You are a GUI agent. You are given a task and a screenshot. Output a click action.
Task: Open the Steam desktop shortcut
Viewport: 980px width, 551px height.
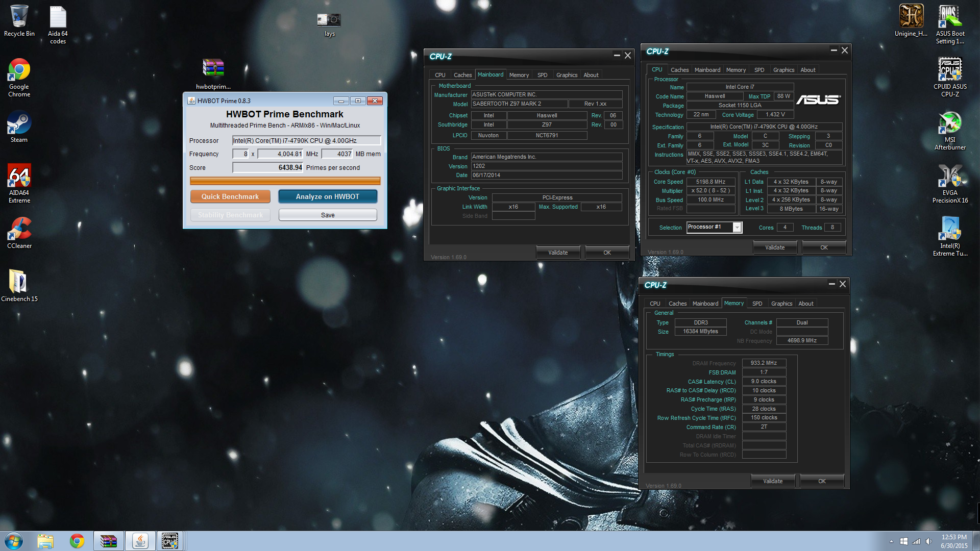click(x=19, y=128)
